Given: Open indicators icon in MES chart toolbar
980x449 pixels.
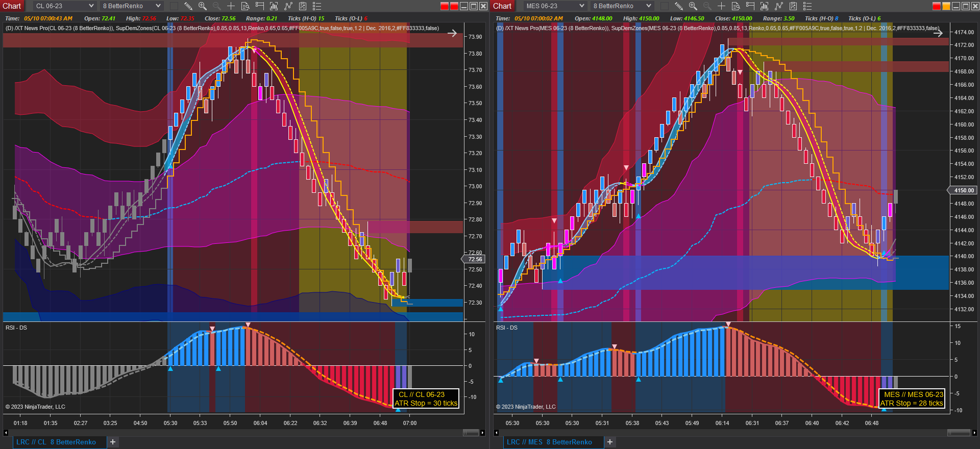Looking at the screenshot, I should tap(779, 6).
